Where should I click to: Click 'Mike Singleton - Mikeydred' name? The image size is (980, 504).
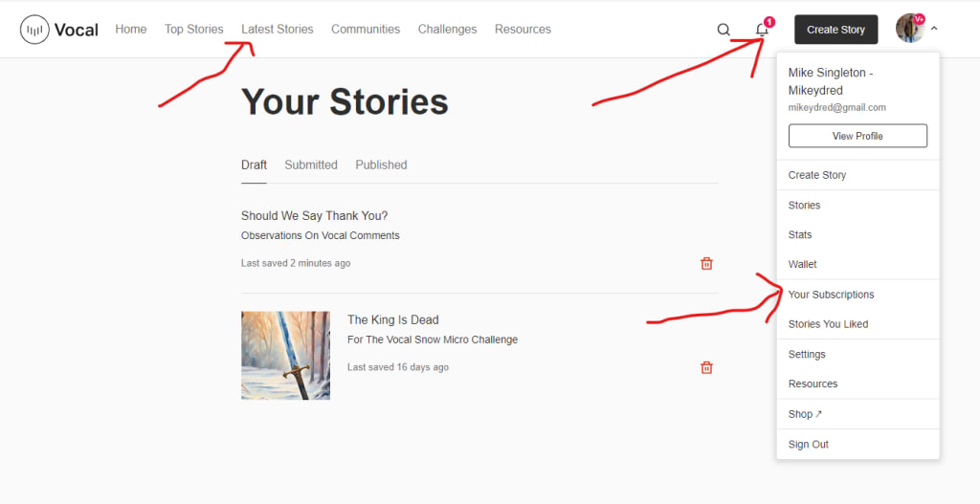pos(831,81)
